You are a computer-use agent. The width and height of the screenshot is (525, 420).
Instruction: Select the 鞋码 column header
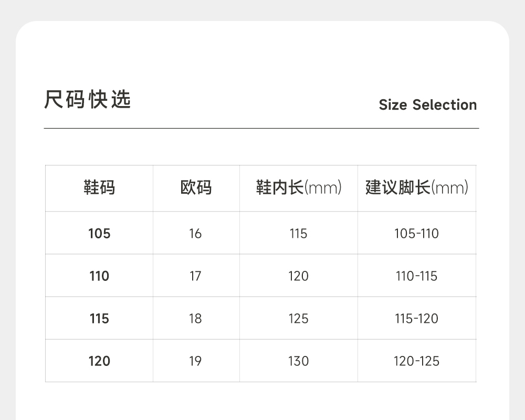click(x=99, y=187)
